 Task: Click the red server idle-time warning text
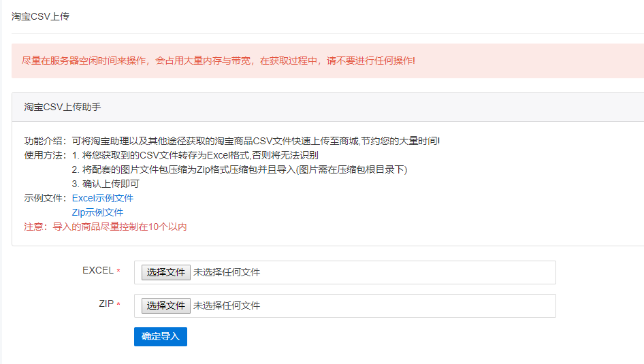(x=218, y=61)
